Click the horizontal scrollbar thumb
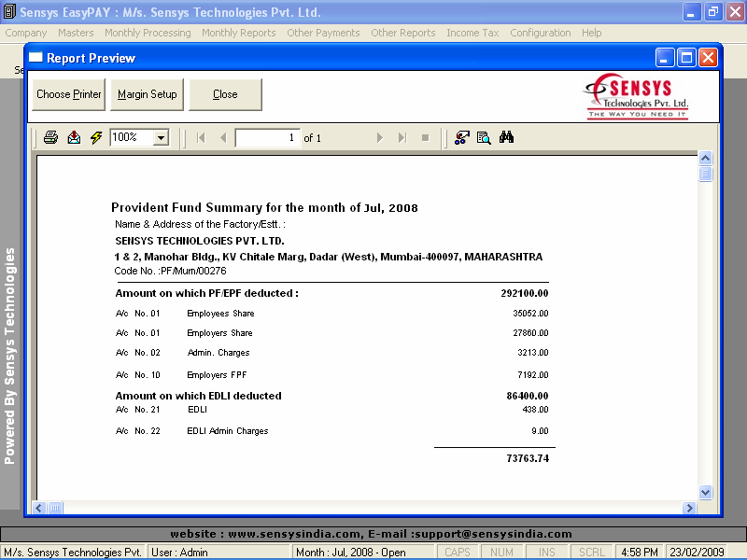747x560 pixels. [x=55, y=508]
